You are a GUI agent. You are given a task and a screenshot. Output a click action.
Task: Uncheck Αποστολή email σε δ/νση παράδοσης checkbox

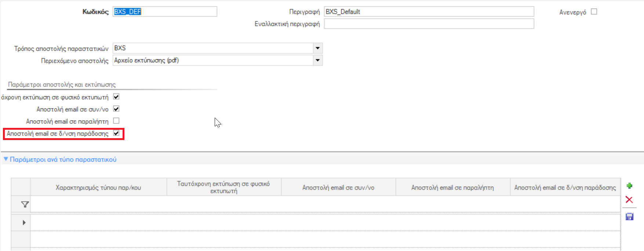[116, 133]
